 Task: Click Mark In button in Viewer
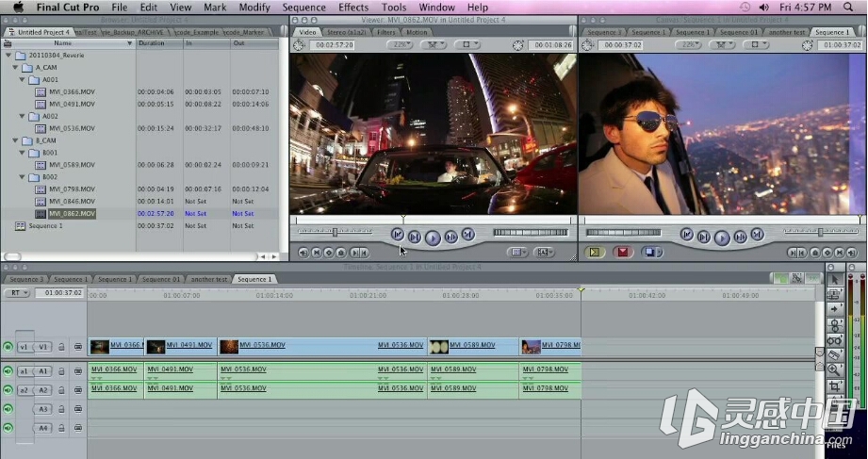coord(354,253)
